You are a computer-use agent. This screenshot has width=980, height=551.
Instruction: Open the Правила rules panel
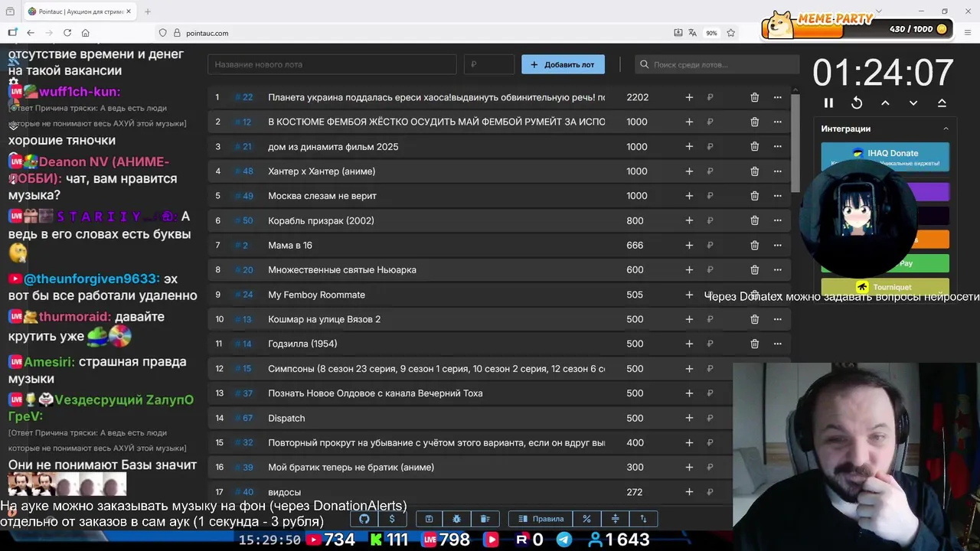pyautogui.click(x=541, y=519)
